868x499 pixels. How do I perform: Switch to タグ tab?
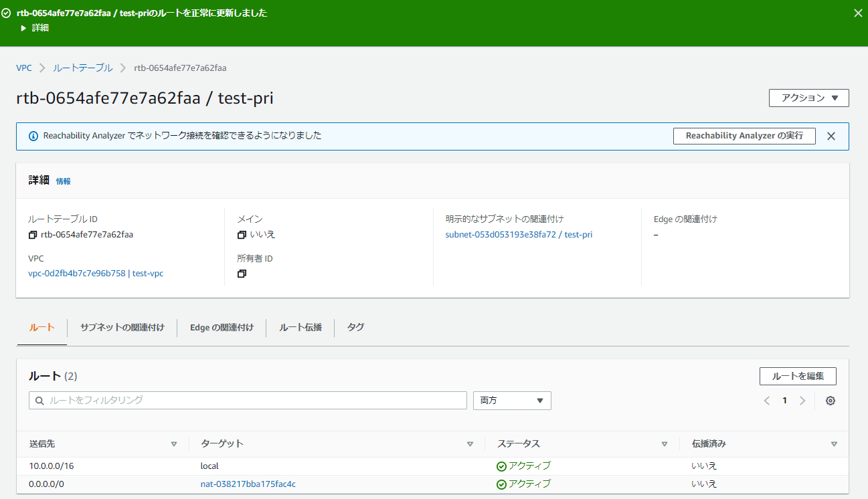355,328
